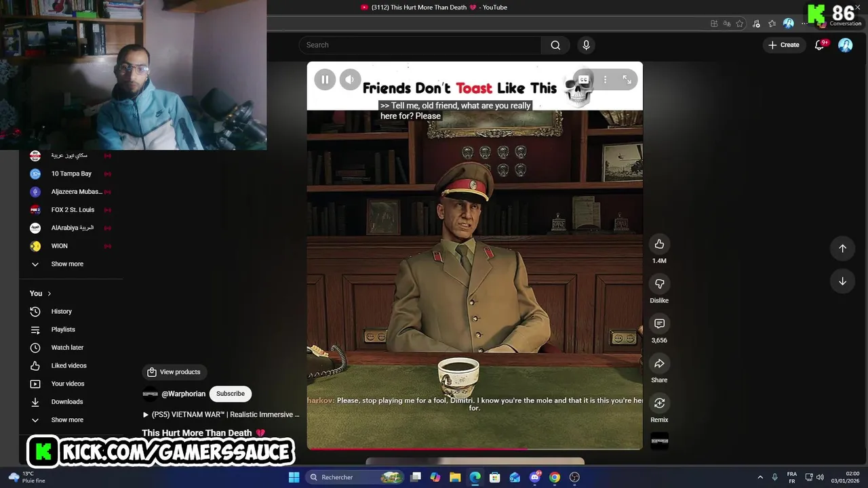
Task: Open the YouTube account avatar menu
Action: tap(846, 45)
